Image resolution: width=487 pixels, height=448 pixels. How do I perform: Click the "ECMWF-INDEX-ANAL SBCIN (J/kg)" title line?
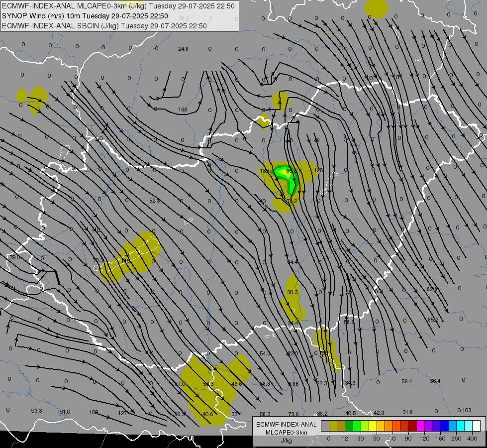[104, 26]
